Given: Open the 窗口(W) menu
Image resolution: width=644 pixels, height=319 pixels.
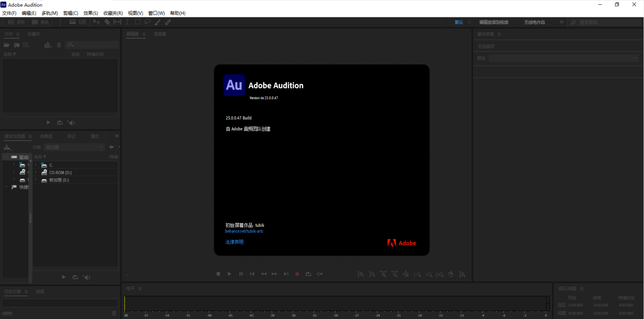Looking at the screenshot, I should [156, 13].
